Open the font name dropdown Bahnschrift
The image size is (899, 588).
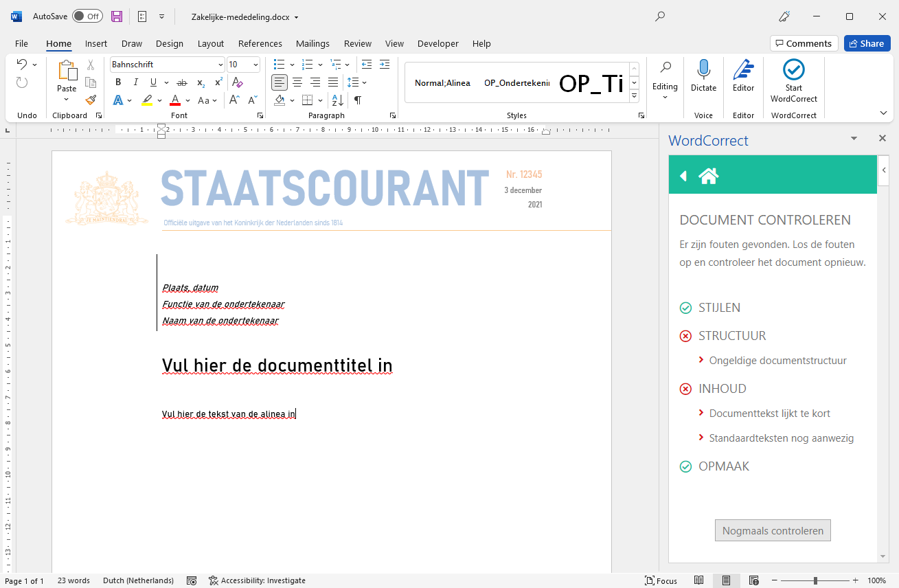[x=220, y=65]
